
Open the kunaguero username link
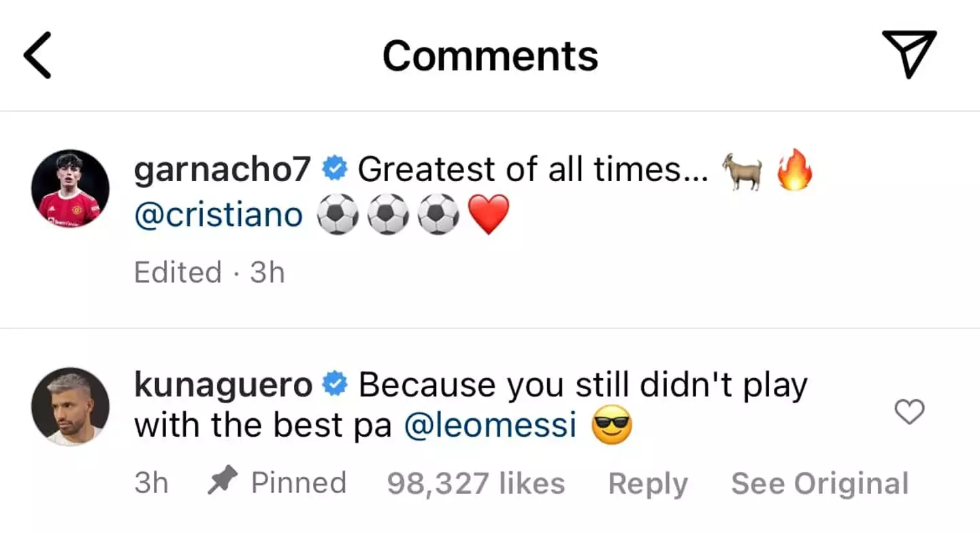tap(223, 386)
